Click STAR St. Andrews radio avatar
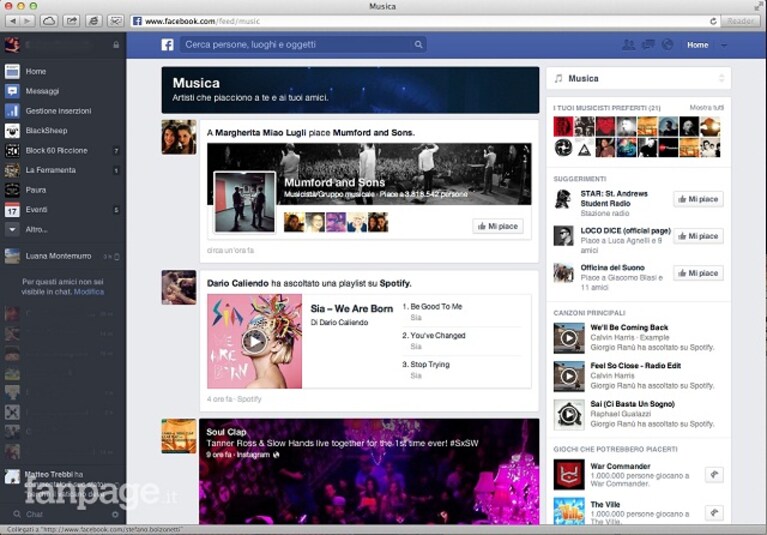The image size is (767, 535). pos(563,199)
